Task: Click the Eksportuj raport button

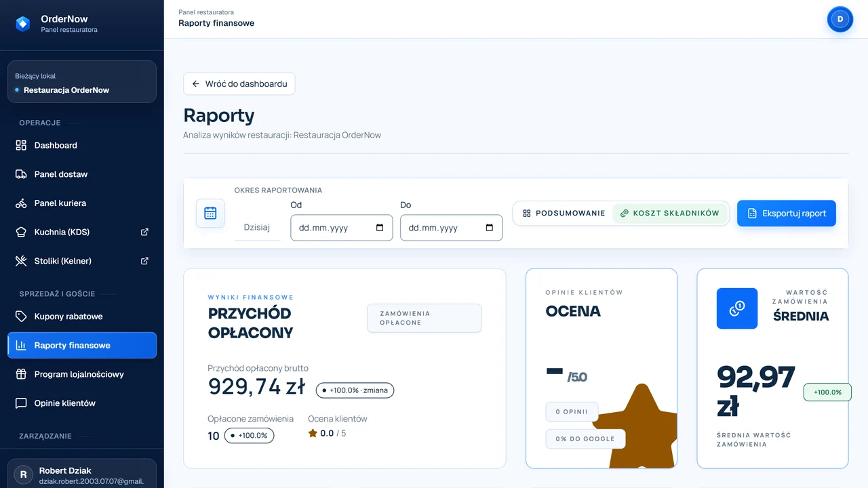Action: click(x=787, y=213)
